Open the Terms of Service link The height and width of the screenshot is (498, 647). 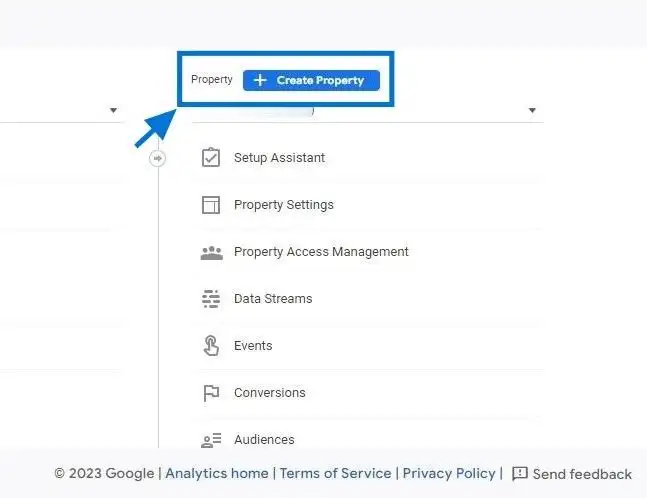[x=335, y=473]
